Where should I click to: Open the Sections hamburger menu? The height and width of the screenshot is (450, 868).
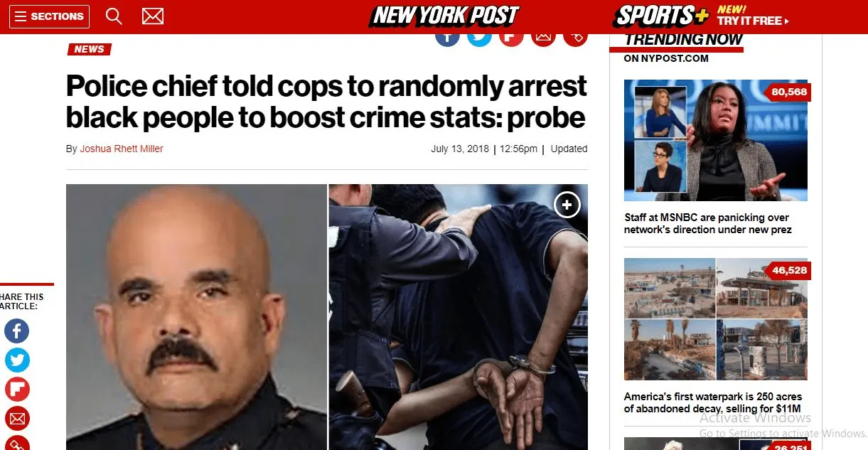(50, 16)
